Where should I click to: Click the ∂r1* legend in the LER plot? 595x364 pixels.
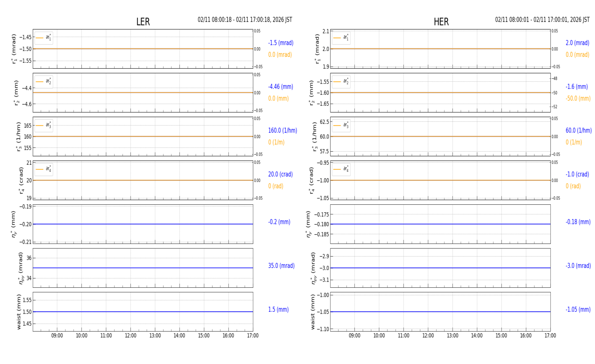pos(44,38)
